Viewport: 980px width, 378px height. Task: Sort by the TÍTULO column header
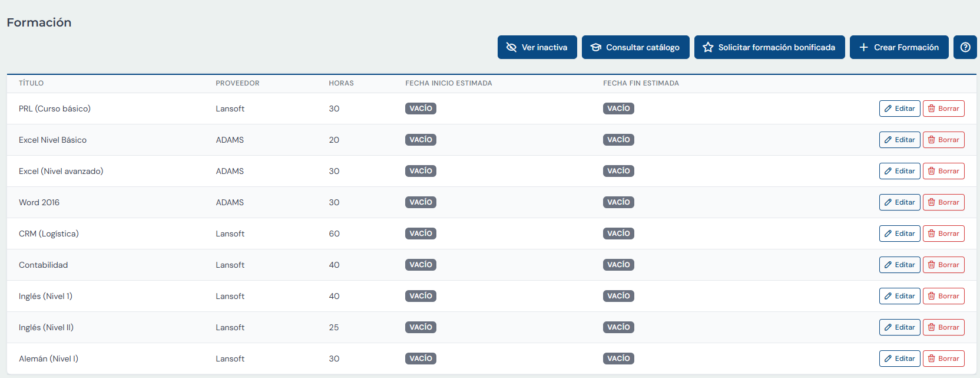pos(31,83)
